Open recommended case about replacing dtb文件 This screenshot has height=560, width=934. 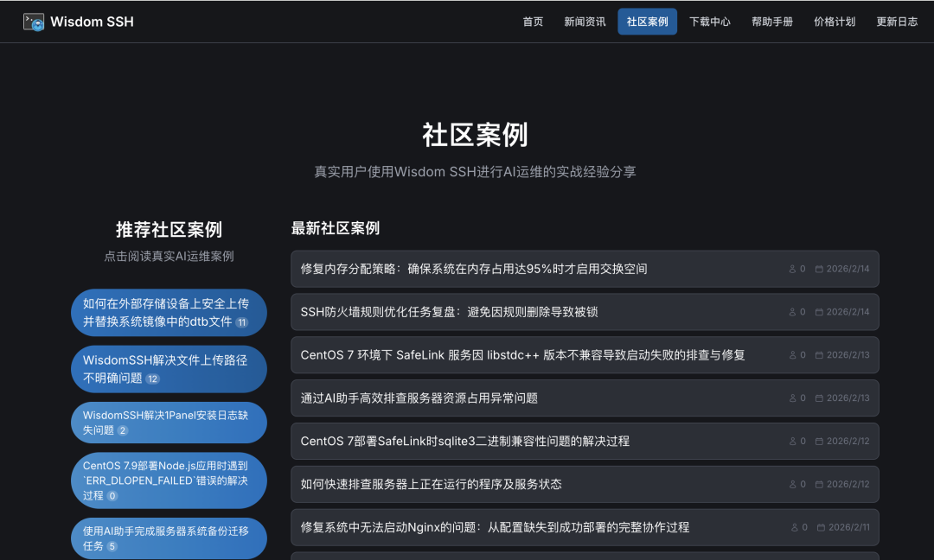click(169, 313)
